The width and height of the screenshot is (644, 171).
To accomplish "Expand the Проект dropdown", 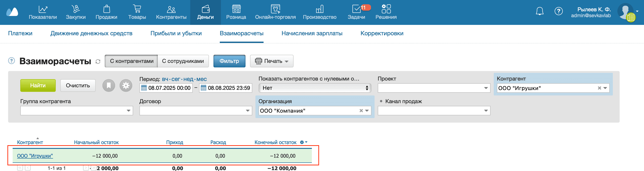I will (x=486, y=88).
